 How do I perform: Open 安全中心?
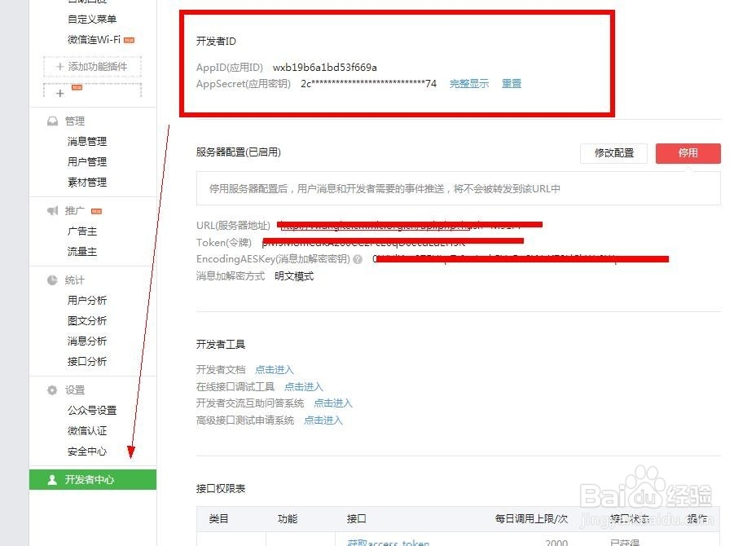point(87,451)
